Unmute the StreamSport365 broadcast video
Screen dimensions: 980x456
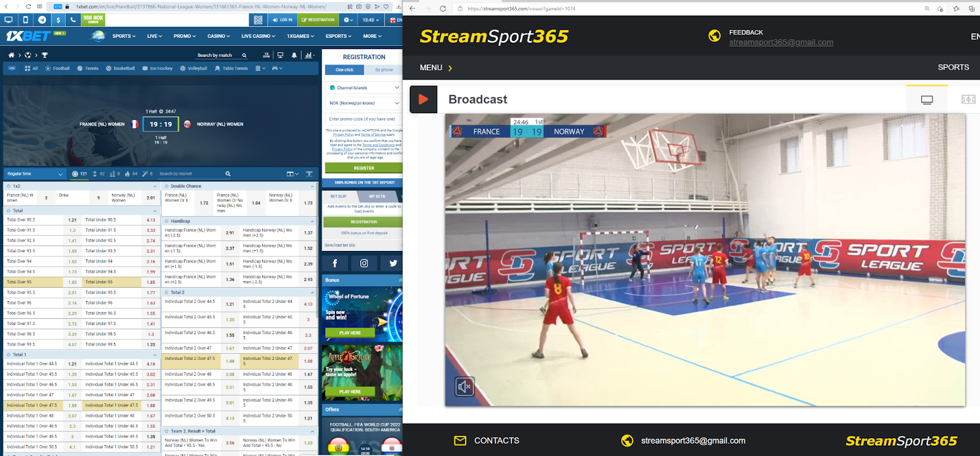click(464, 386)
